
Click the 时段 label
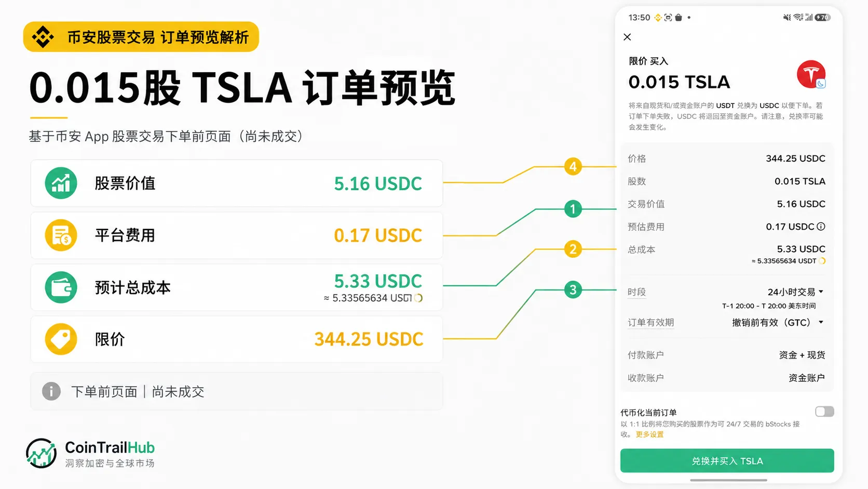pos(636,292)
